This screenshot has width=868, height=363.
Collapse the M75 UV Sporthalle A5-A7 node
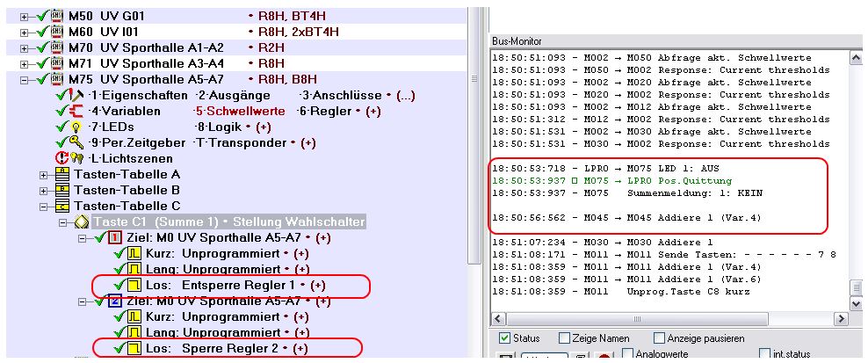point(24,80)
